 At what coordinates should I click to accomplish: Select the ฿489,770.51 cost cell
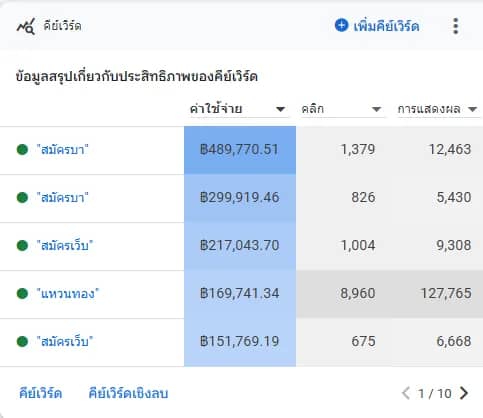(240, 150)
